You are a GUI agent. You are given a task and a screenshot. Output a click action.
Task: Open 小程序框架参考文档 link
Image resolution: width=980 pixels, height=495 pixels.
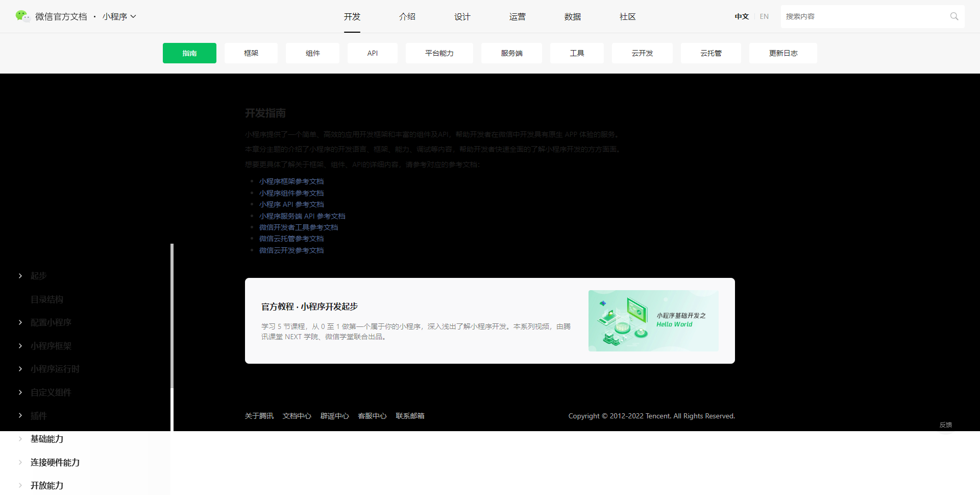291,181
